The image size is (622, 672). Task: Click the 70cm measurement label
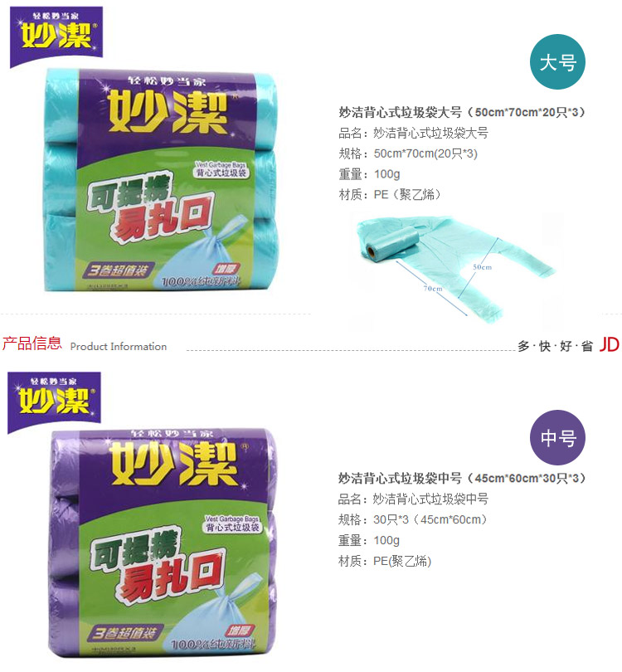point(433,289)
